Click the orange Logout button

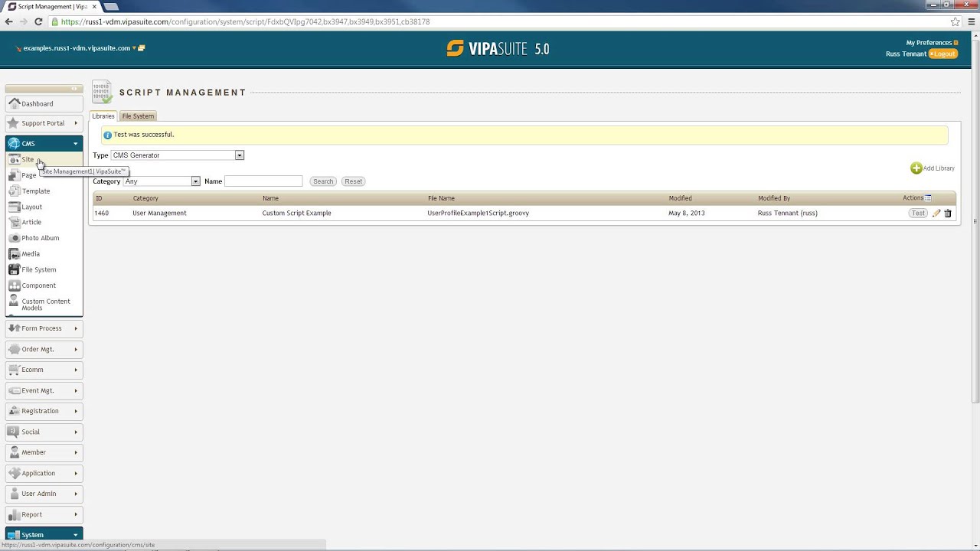point(943,54)
